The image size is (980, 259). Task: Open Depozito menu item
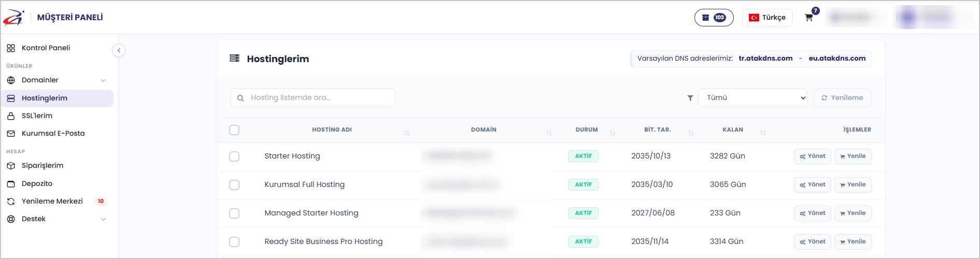tap(57, 184)
